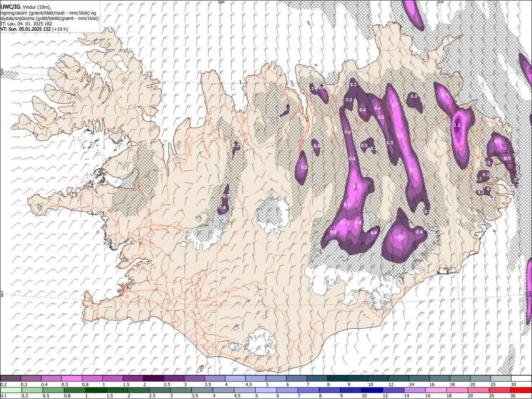Select light green swatch between 0.3 and 0.5
Image resolution: width=532 pixels, height=399 pixels.
[x=32, y=390]
